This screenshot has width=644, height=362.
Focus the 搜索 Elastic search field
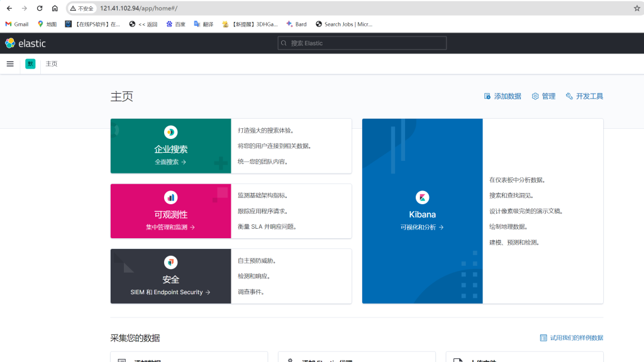pos(362,43)
